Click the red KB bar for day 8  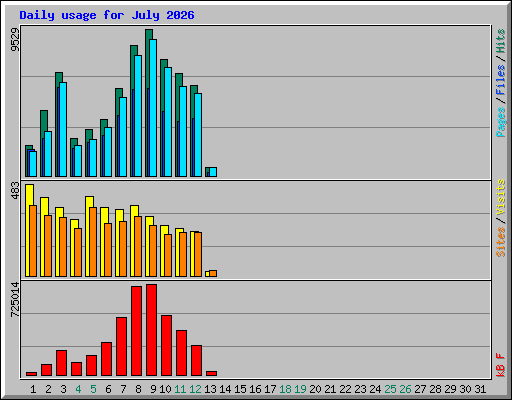coord(136,331)
